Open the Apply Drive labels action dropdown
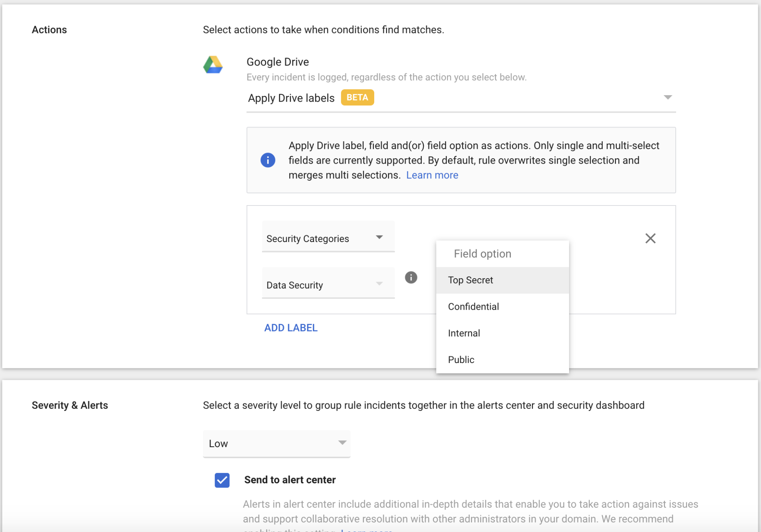The width and height of the screenshot is (761, 532). click(x=461, y=98)
